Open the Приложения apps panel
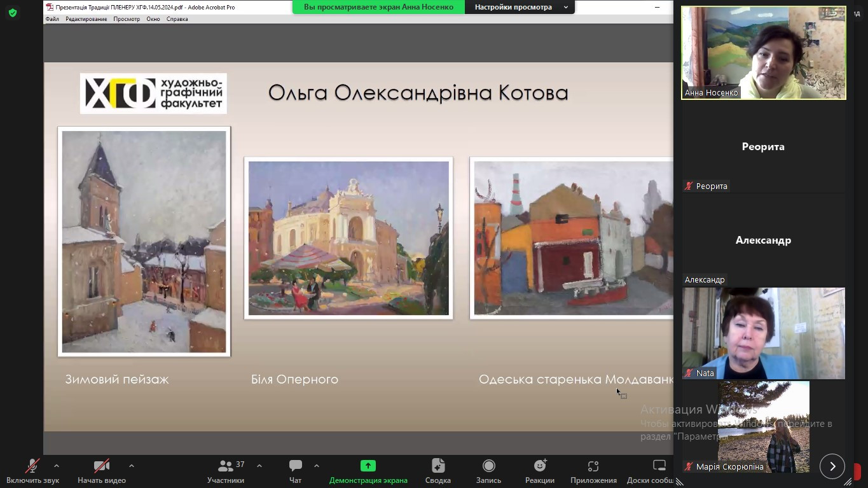This screenshot has width=868, height=488. click(x=593, y=471)
